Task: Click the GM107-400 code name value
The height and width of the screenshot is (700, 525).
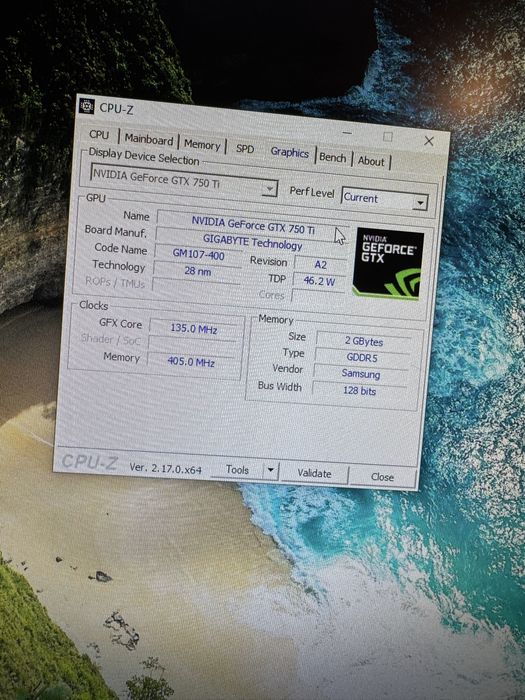Action: tap(198, 254)
